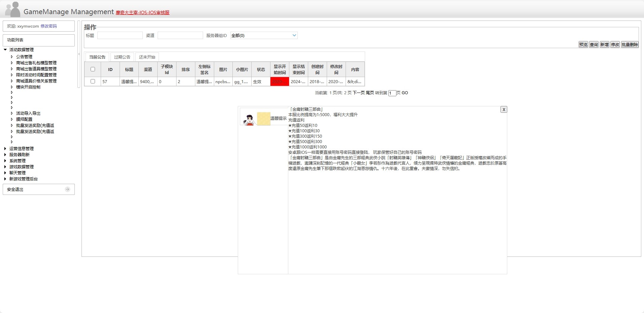Toggle the select-all checkbox in table header

(93, 69)
